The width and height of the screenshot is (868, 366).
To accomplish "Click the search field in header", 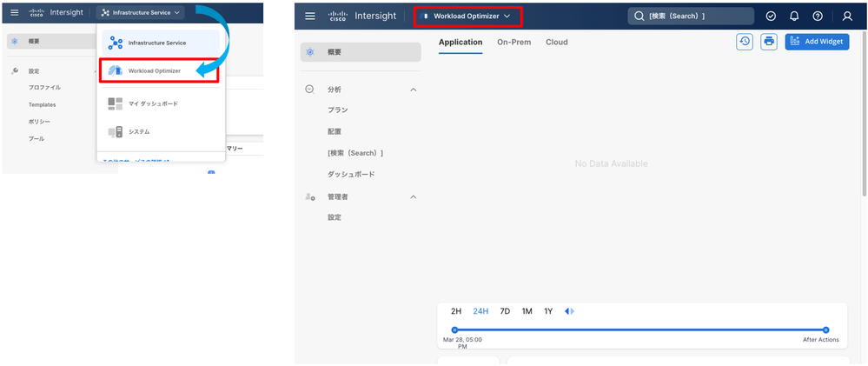I will tap(691, 16).
